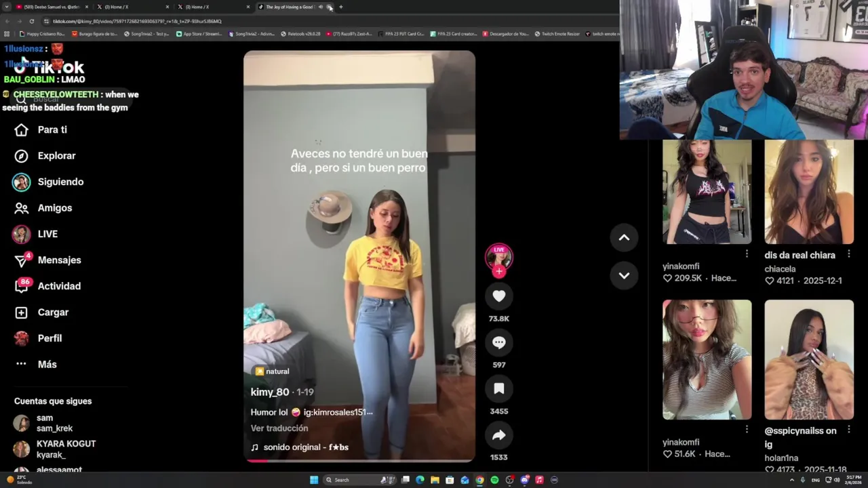Click the natural effect tag
Screen dimensions: 868x488
(272, 371)
